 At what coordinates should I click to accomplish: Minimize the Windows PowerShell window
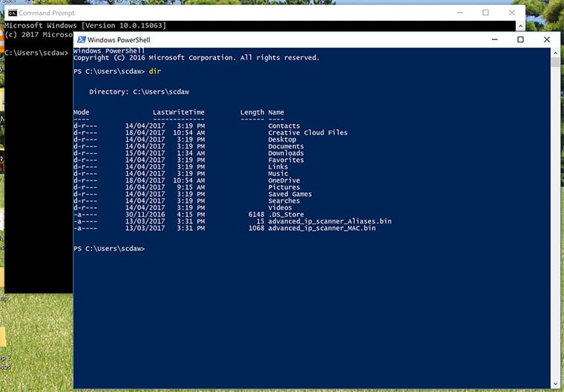pos(494,39)
